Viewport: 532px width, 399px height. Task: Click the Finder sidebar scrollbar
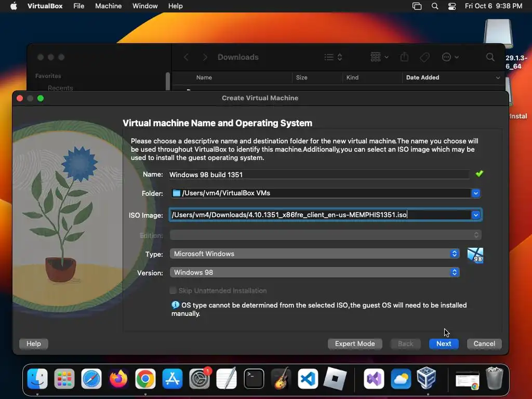(168, 82)
